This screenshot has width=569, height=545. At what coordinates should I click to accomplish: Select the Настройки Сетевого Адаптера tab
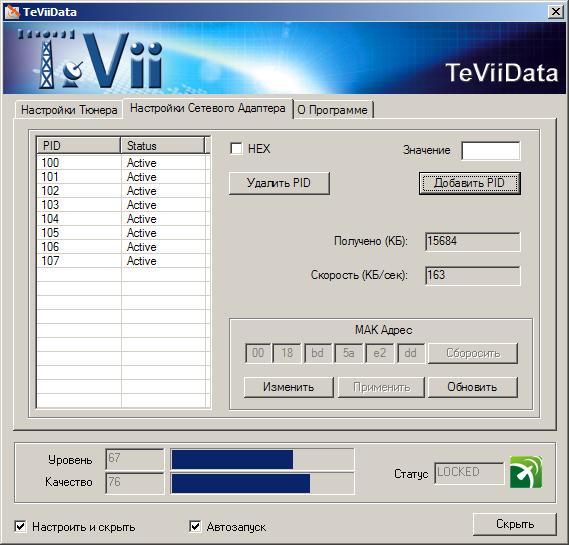(208, 108)
